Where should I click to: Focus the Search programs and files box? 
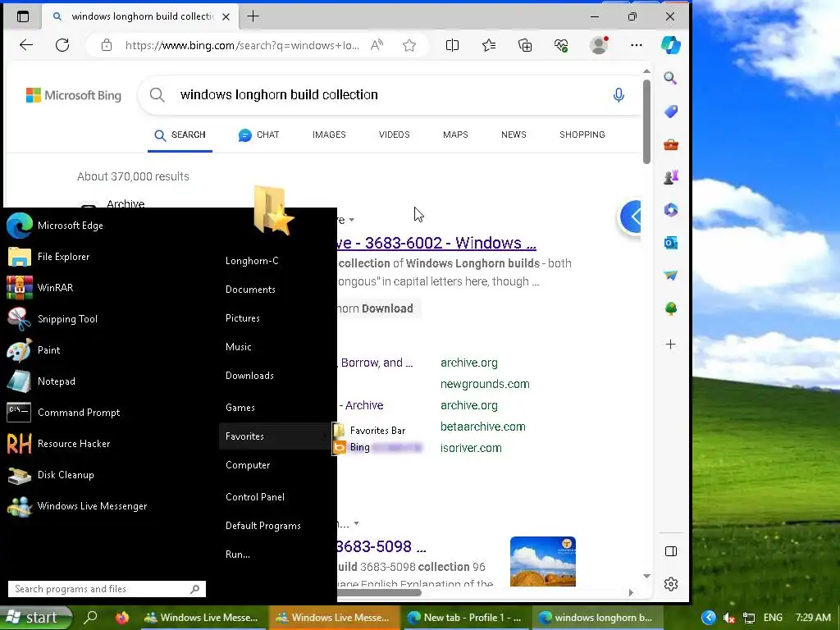[107, 589]
